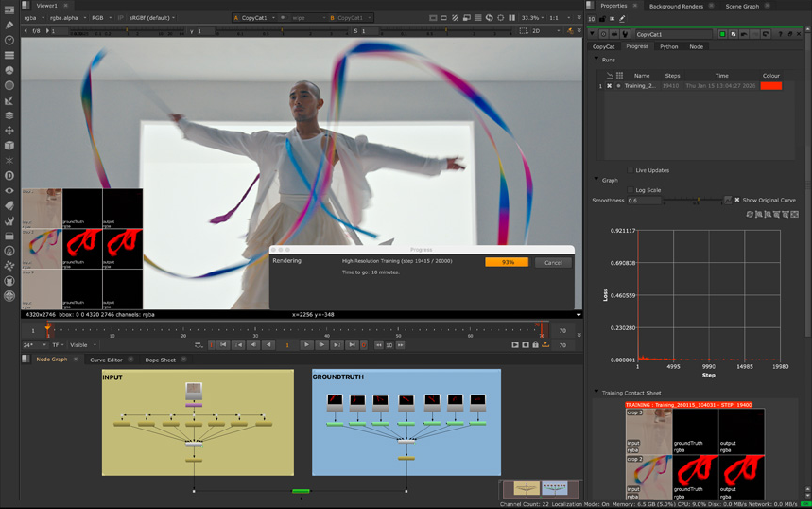
Task: Cancel the High Resolution Training render
Action: [x=553, y=262]
